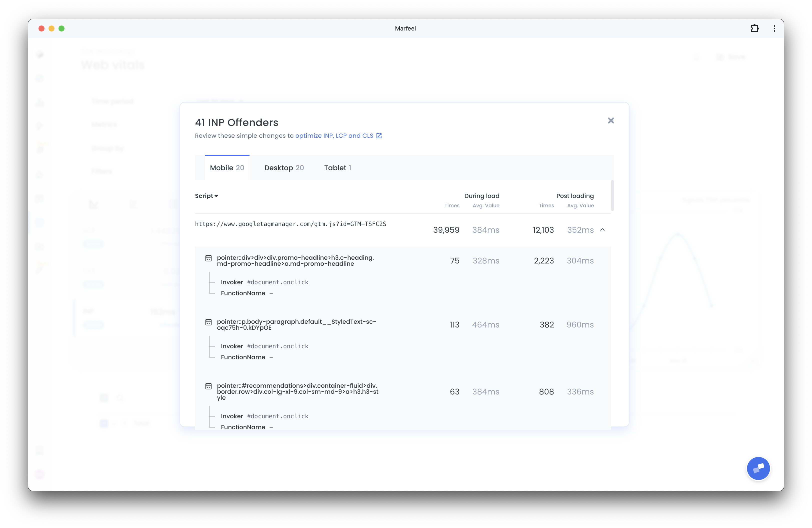Click the recommendations element code icon
Image resolution: width=812 pixels, height=528 pixels.
pyautogui.click(x=208, y=386)
